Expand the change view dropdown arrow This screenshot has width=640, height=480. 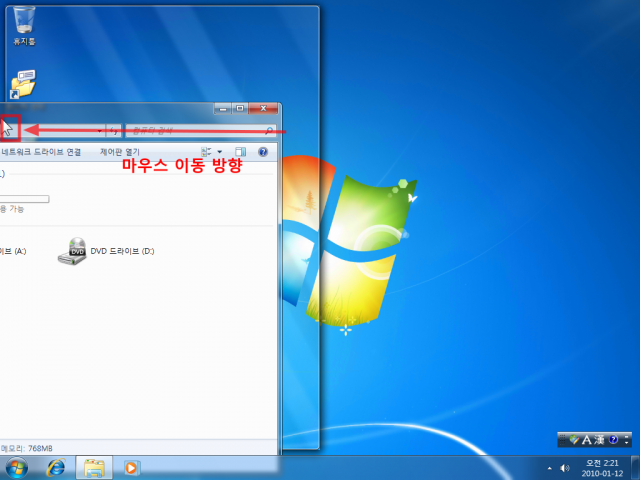[220, 152]
